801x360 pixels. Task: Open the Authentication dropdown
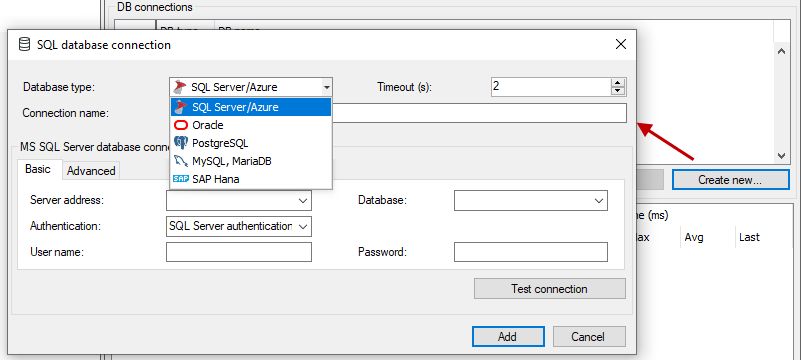pos(302,226)
